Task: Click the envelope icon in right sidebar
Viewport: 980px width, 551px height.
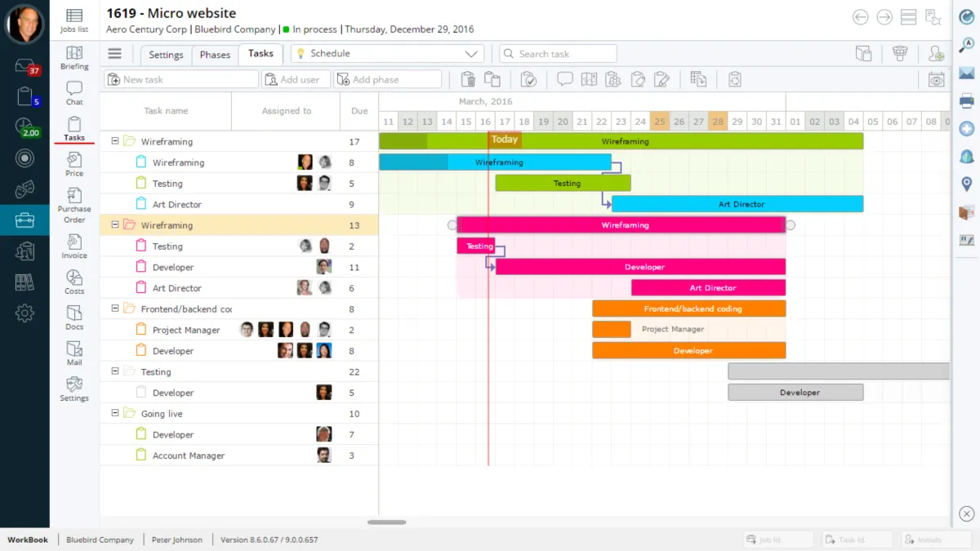Action: point(967,73)
